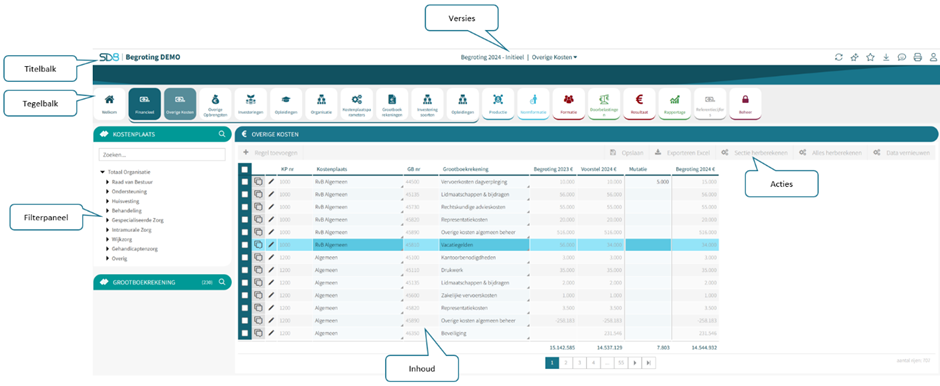Open the chat bubble icon
The height and width of the screenshot is (386, 940).
(x=902, y=57)
